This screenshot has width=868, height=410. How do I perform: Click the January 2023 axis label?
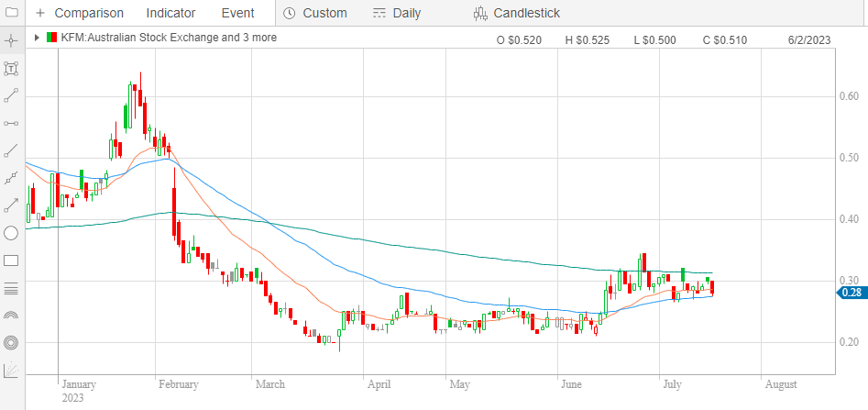[x=79, y=391]
